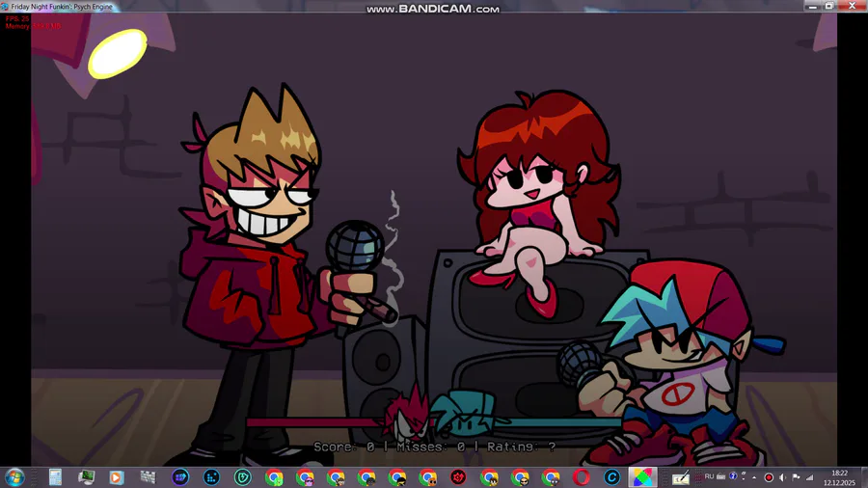The image size is (868, 488).
Task: Open Chrome profile with pink sunglasses avatar
Action: click(305, 477)
